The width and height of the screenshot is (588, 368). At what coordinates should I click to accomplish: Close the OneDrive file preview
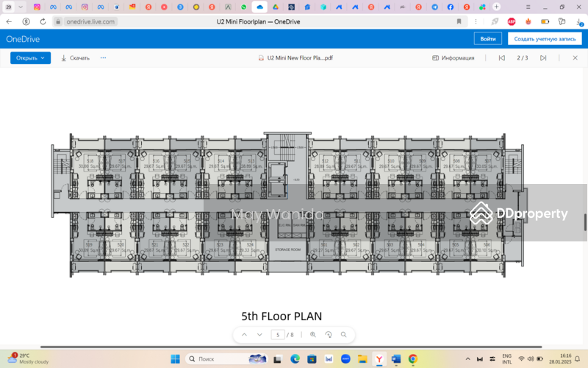[576, 58]
